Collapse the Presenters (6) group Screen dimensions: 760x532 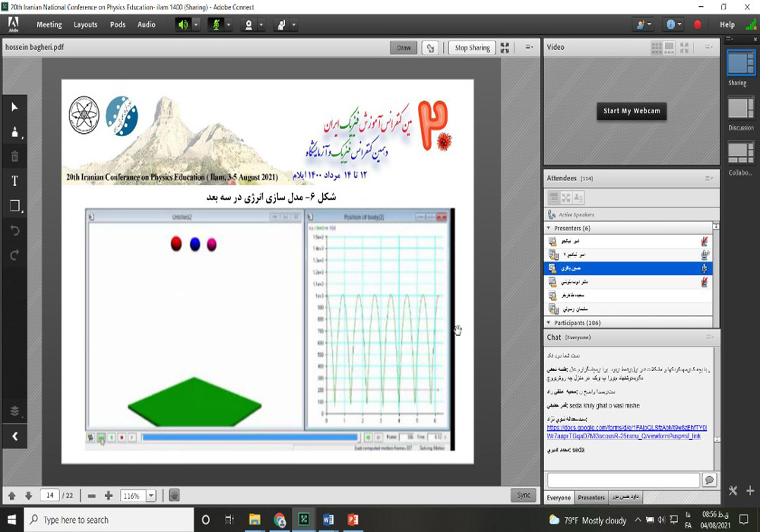tap(549, 228)
